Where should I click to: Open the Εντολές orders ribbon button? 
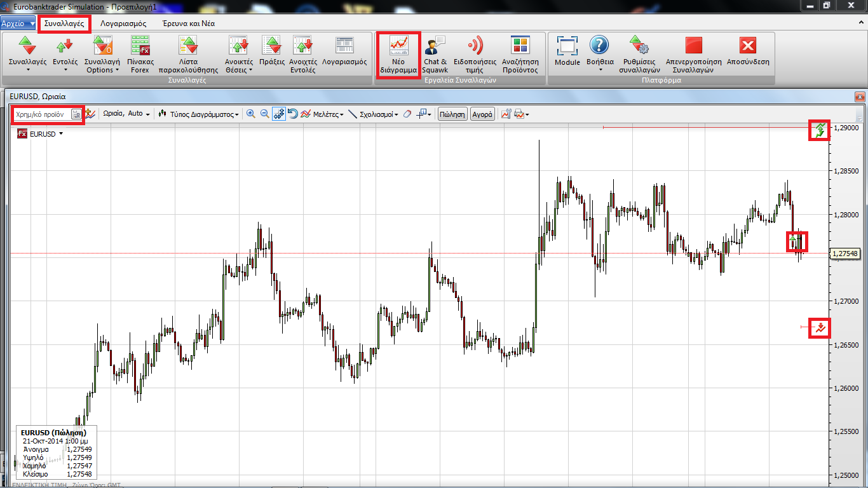pyautogui.click(x=65, y=54)
